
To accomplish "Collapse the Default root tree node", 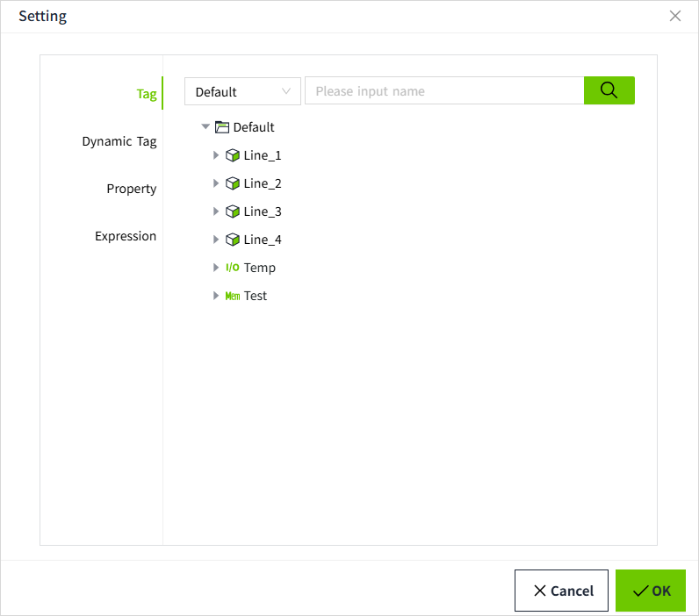I will [x=205, y=127].
